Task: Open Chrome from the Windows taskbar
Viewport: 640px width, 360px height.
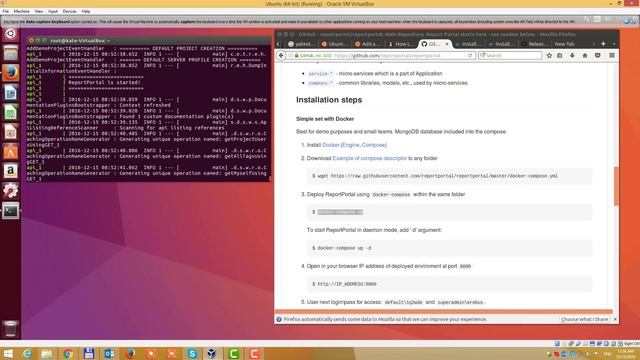Action: pyautogui.click(x=68, y=353)
